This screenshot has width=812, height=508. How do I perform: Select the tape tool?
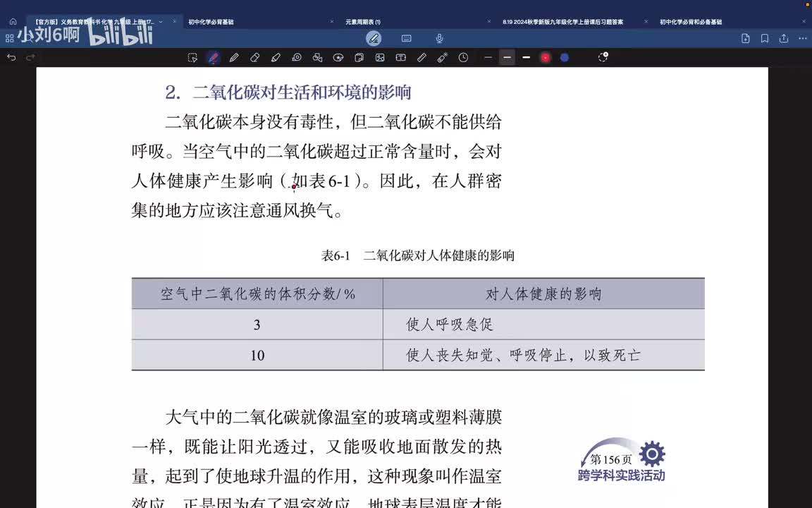pos(297,58)
